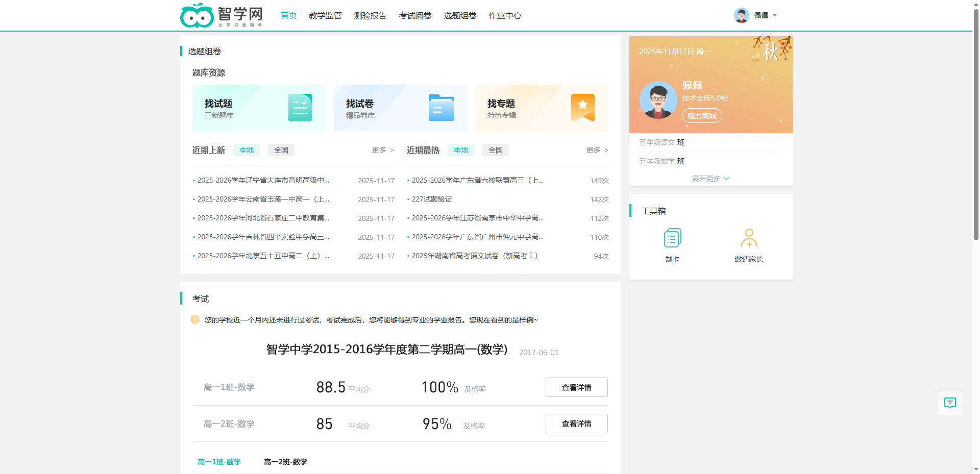
Task: Click the 制卡 card-making tool icon
Action: [672, 238]
